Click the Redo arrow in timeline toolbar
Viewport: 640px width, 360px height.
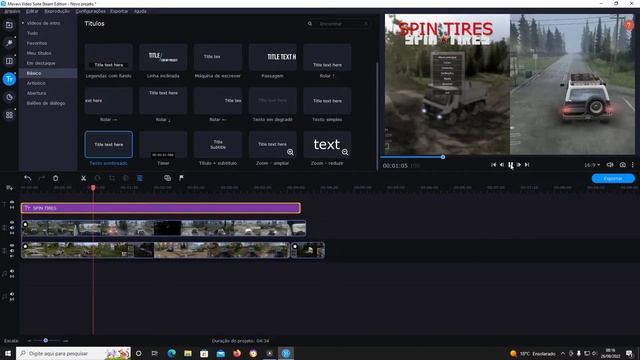pyautogui.click(x=41, y=178)
